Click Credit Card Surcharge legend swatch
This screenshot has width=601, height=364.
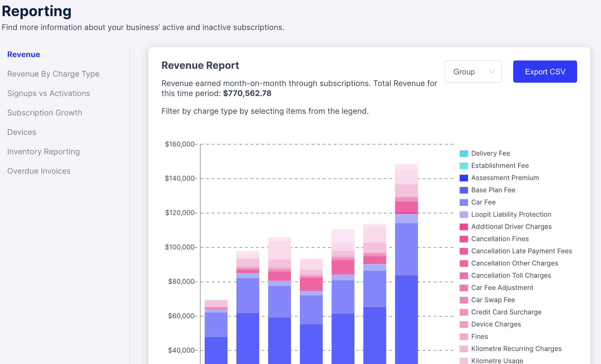tap(464, 312)
